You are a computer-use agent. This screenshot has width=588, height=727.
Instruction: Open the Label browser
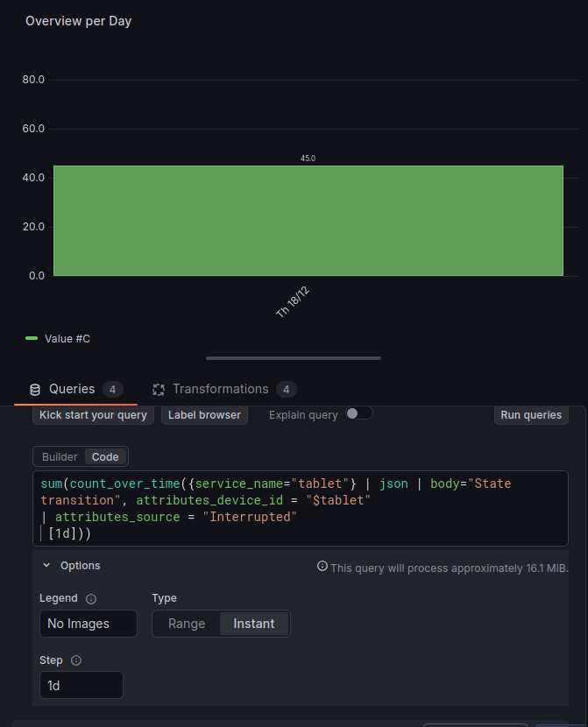coord(204,414)
